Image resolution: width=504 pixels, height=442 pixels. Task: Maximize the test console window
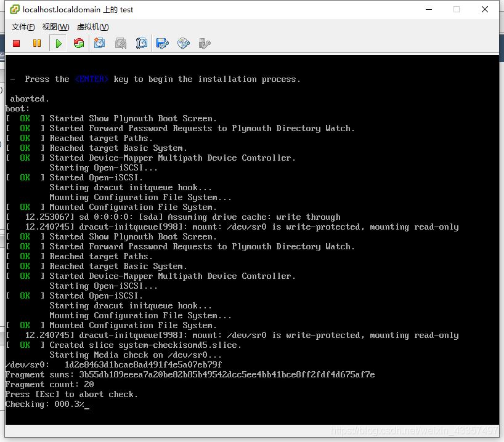[x=457, y=9]
